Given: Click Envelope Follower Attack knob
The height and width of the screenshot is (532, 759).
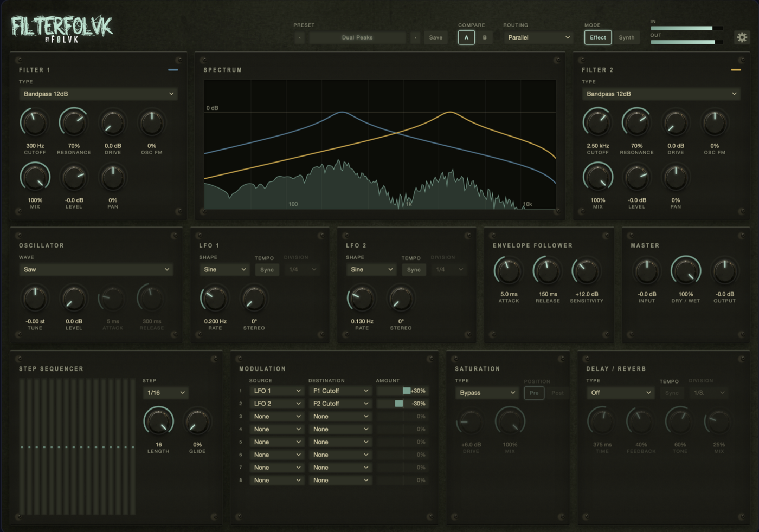Looking at the screenshot, I should click(x=509, y=271).
